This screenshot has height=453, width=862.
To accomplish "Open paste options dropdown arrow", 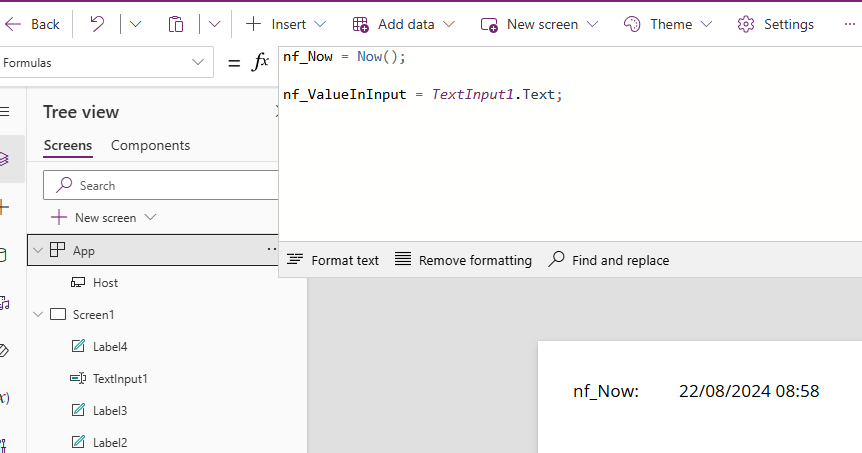I will pos(214,24).
